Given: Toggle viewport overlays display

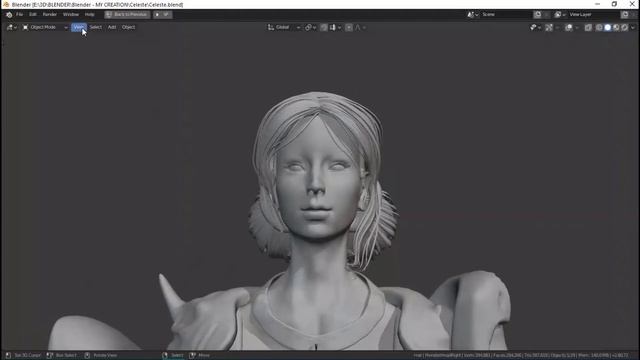Looking at the screenshot, I should click(x=569, y=27).
